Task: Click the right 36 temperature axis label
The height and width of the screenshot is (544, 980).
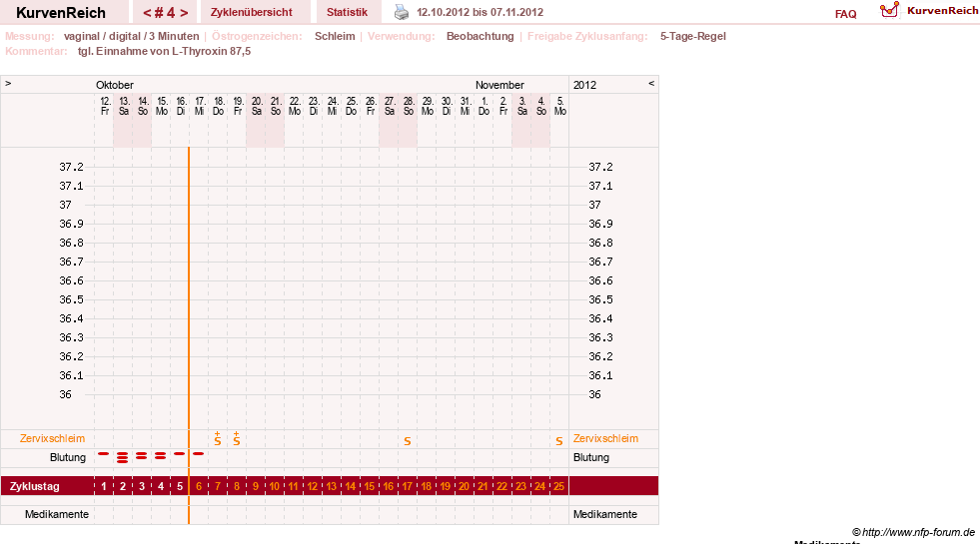Action: (x=594, y=394)
